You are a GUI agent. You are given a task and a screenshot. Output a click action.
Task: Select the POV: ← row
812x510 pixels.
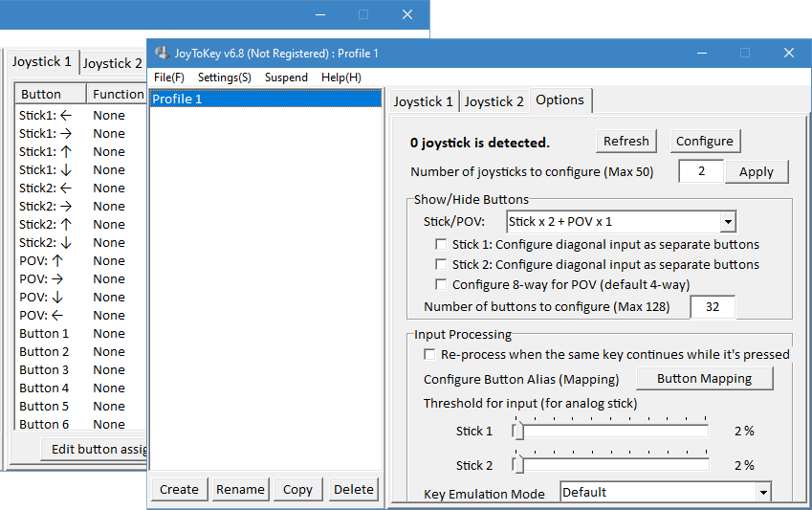[81, 315]
